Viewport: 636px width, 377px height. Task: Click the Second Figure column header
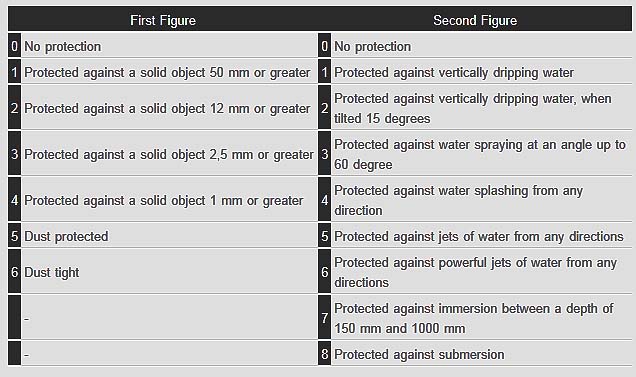475,20
